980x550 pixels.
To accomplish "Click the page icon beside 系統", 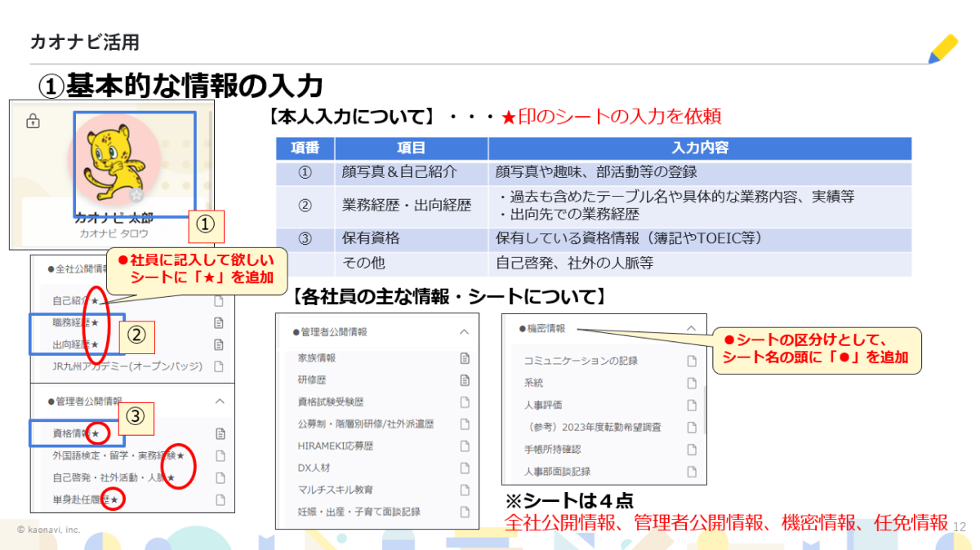I will click(692, 383).
